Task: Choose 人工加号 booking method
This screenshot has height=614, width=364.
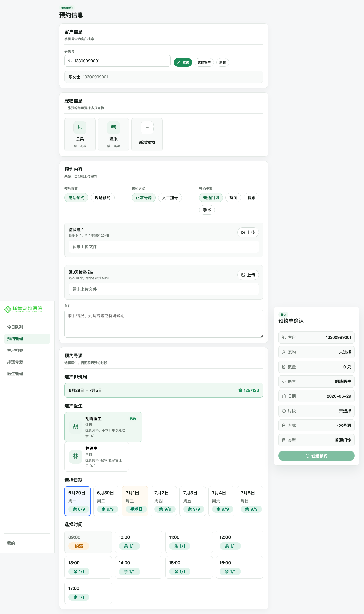Action: coord(170,198)
